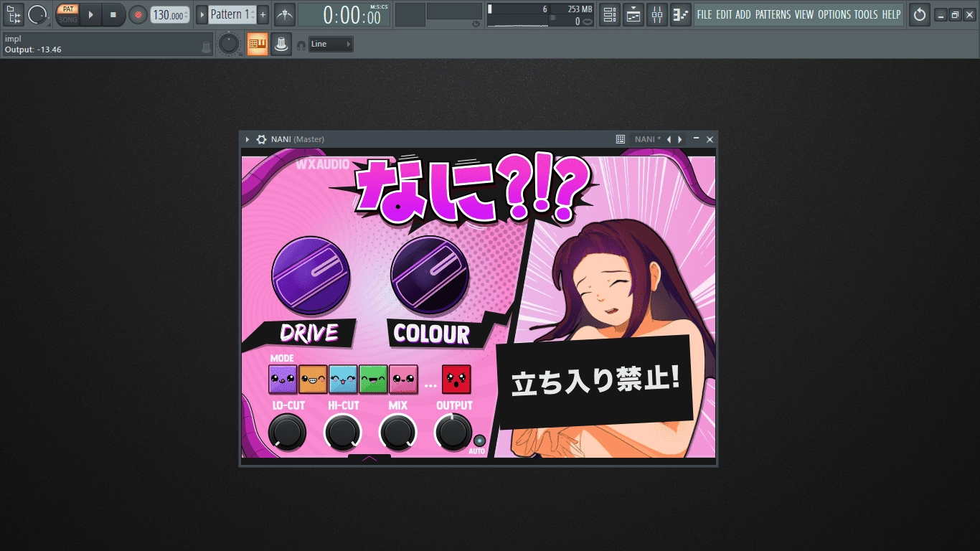Open the NANI plugin gear options icon
The image size is (980, 551).
click(x=261, y=139)
